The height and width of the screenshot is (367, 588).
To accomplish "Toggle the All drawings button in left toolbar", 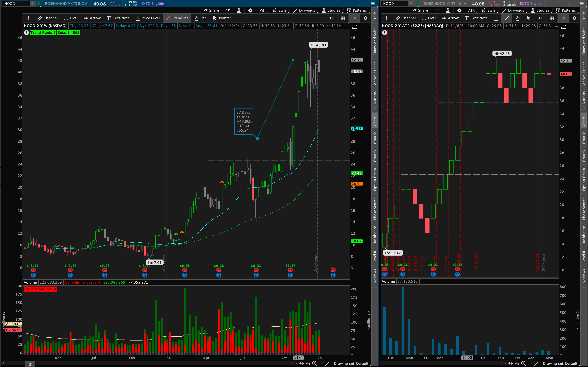I will 354,18.
